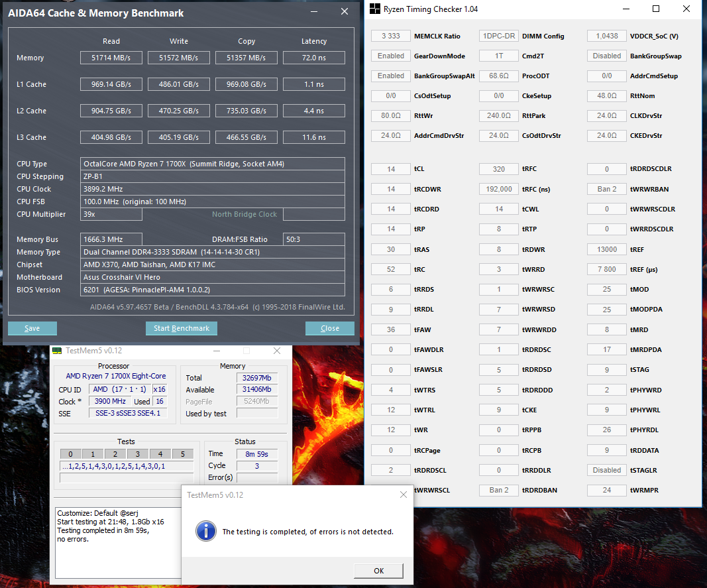Click the Motherboard Asus Crosshair VI Hero field

coord(213,277)
